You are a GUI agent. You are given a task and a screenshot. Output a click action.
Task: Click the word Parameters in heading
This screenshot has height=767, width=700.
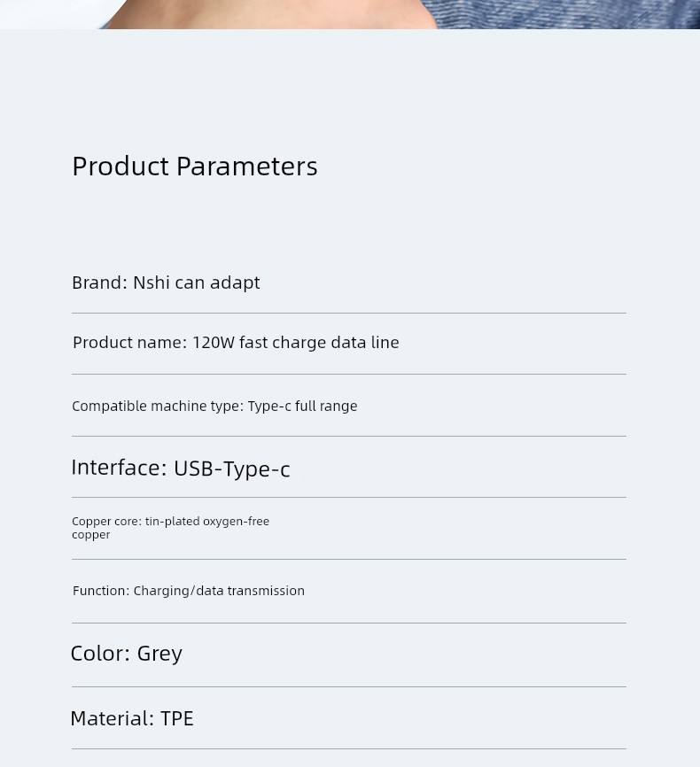pos(246,166)
